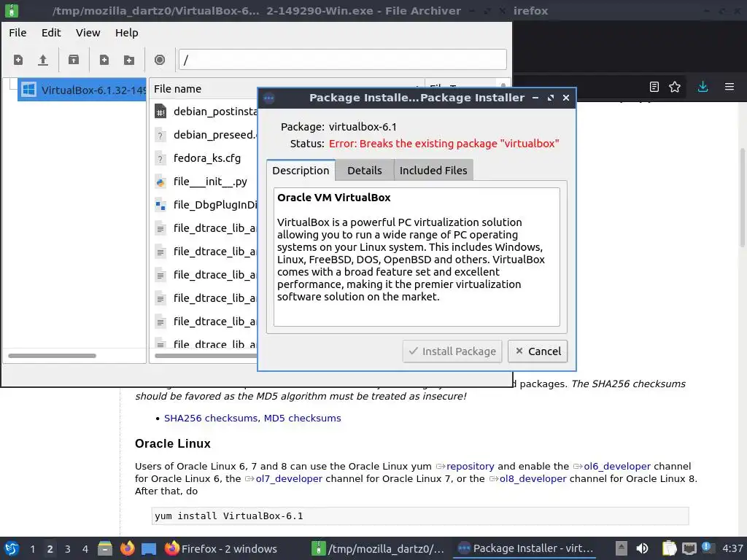Image resolution: width=747 pixels, height=560 pixels.
Task: Click the round stop icon in archiver toolbar
Action: (160, 60)
